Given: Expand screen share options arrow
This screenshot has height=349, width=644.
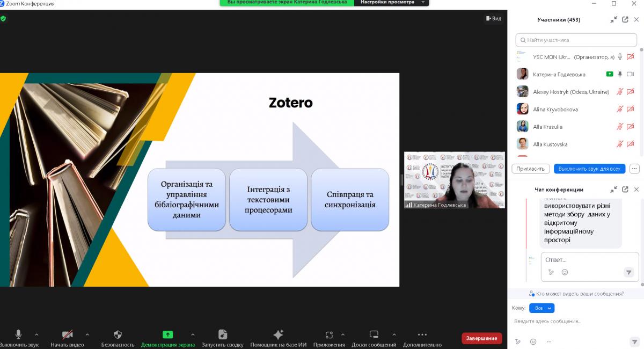Looking at the screenshot, I should tap(193, 334).
